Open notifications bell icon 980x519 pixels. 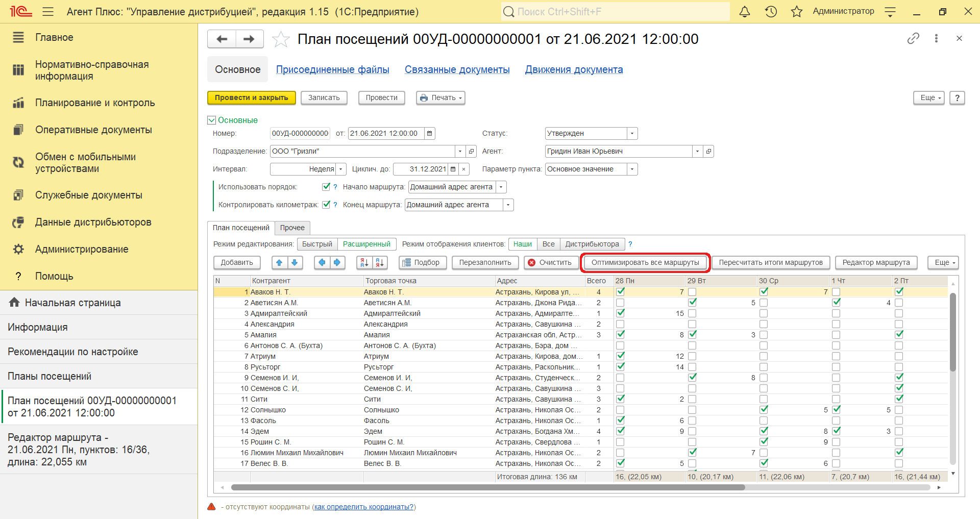(745, 11)
